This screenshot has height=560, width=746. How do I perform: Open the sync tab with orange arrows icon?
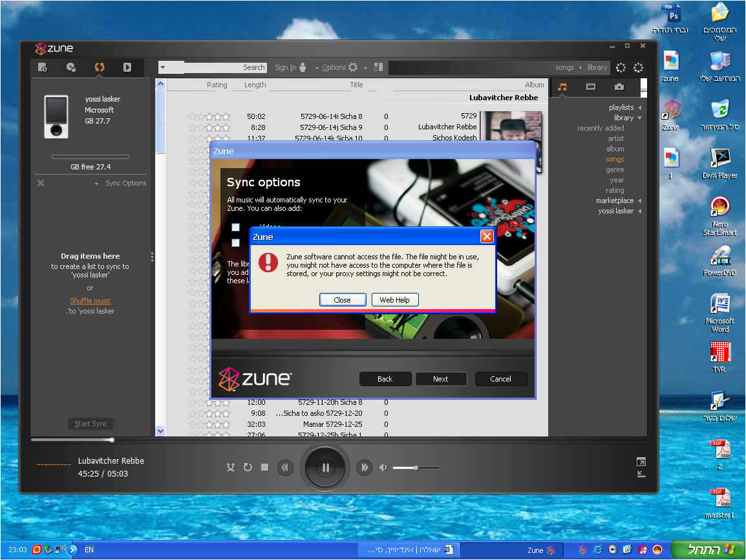[x=99, y=67]
